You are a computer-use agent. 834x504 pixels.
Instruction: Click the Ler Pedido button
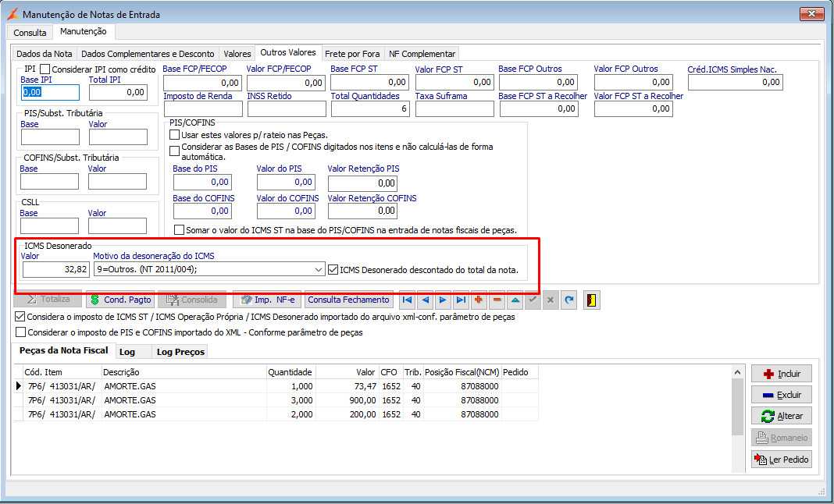782,460
